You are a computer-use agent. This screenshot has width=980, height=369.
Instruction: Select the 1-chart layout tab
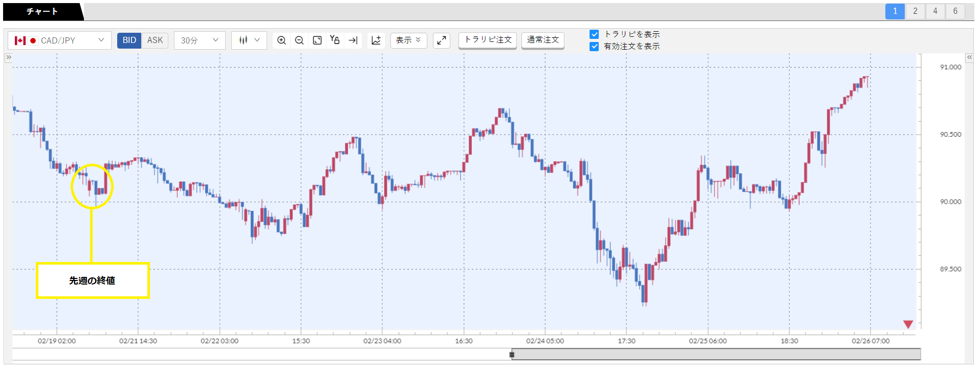895,11
